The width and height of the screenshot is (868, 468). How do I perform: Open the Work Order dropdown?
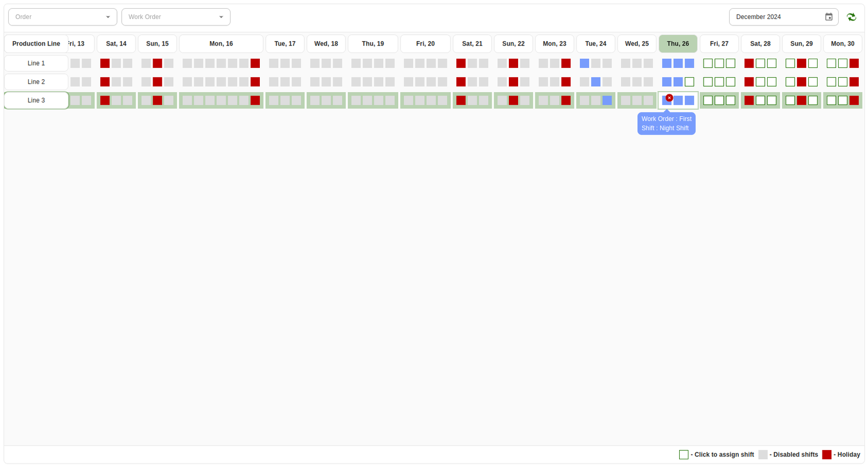point(176,17)
